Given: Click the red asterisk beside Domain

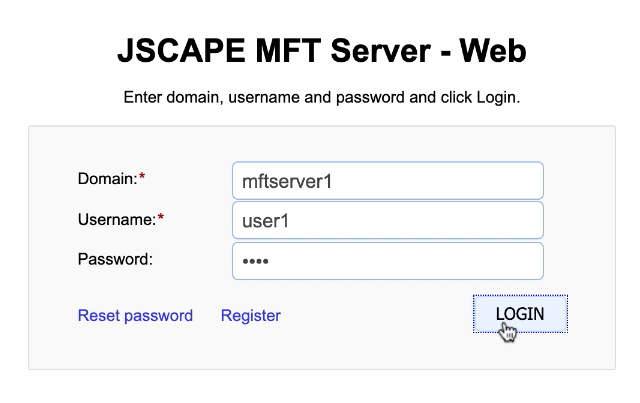Looking at the screenshot, I should coord(142,179).
